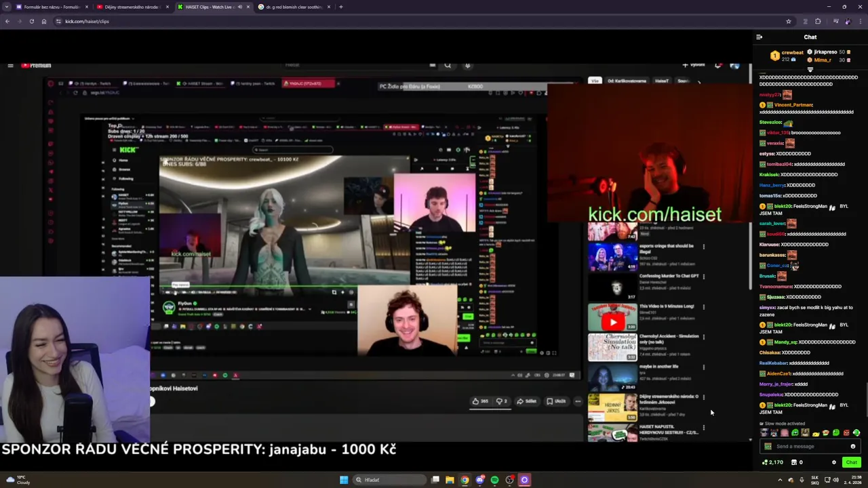
Task: Close the dr. g red blemish tab
Action: [x=329, y=7]
